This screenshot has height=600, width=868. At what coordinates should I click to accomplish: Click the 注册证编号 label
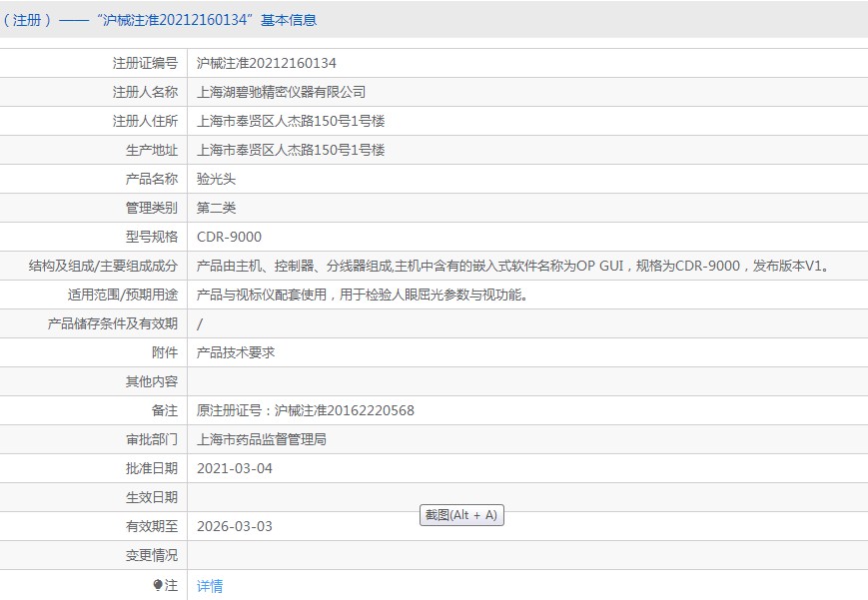coord(145,63)
